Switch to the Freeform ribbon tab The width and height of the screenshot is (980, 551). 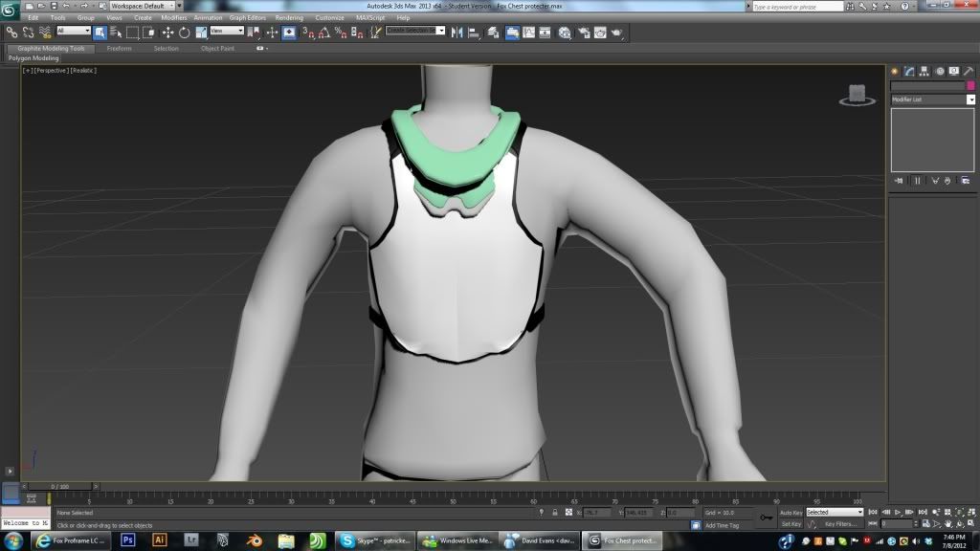(x=119, y=48)
